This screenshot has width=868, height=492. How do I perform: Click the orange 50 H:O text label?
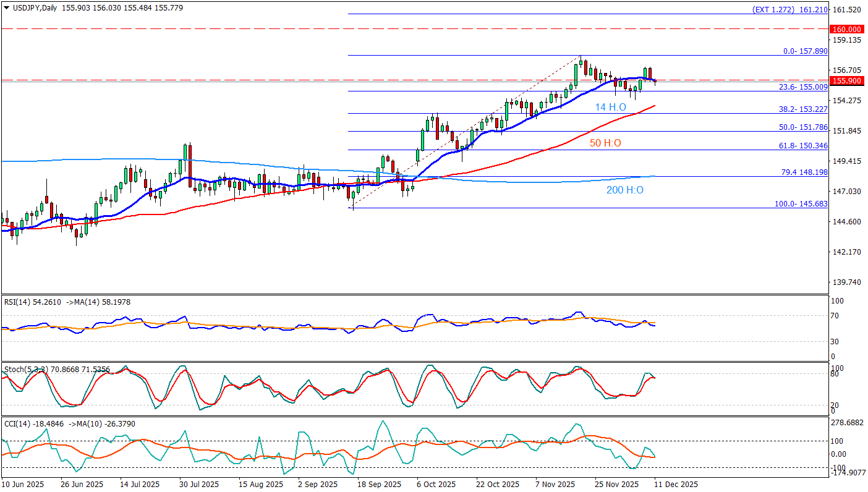click(x=605, y=143)
